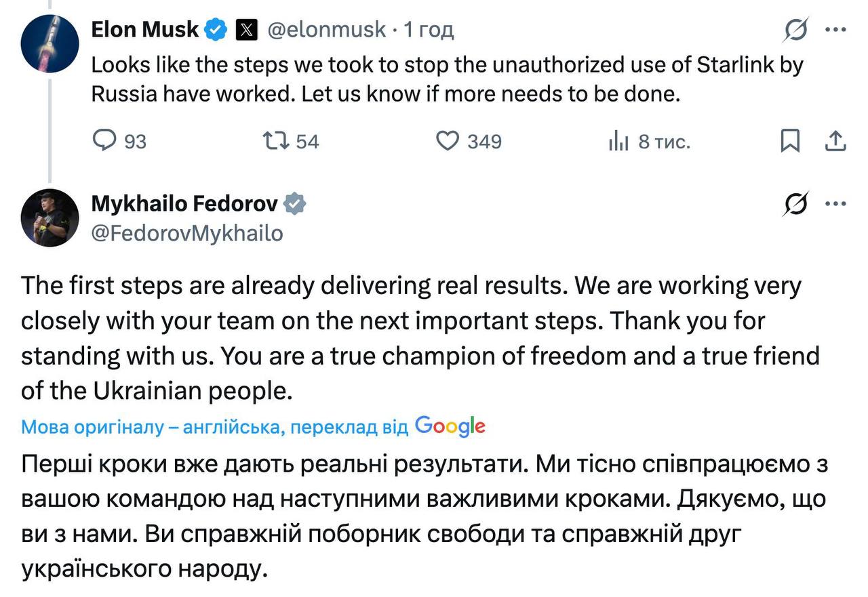Image resolution: width=868 pixels, height=597 pixels.
Task: Repost Elon Musk's Starlink post
Action: tap(275, 140)
